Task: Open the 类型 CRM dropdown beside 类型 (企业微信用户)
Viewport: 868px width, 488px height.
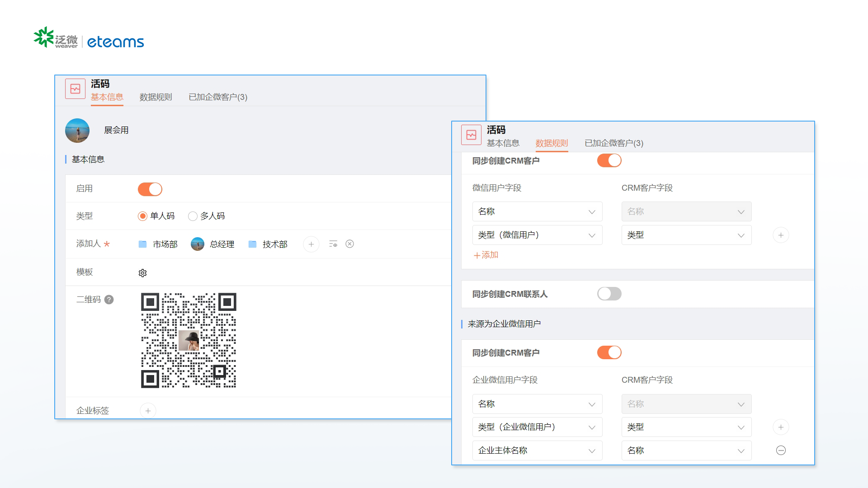Action: [x=686, y=427]
